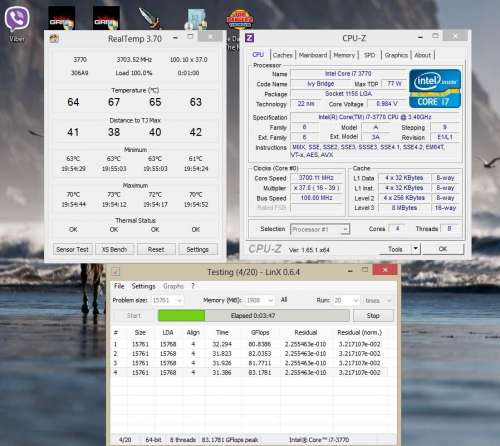
Task: Select LinX result row with 81.7711 GFlops
Action: (x=250, y=363)
